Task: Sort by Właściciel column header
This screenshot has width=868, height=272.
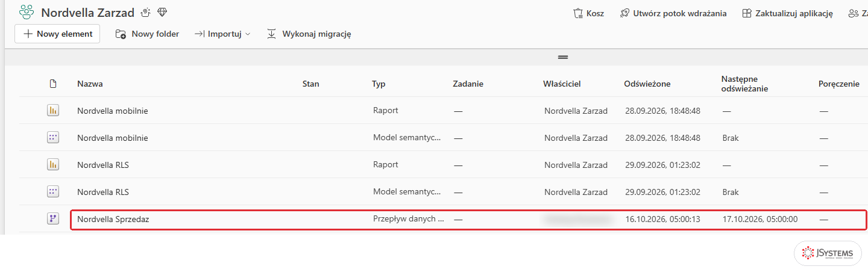Action: tap(562, 84)
